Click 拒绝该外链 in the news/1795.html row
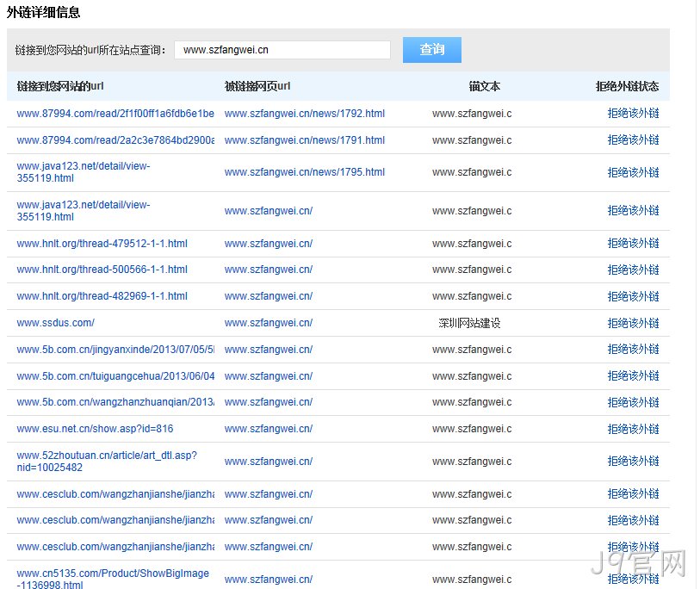The height and width of the screenshot is (589, 700). [633, 172]
